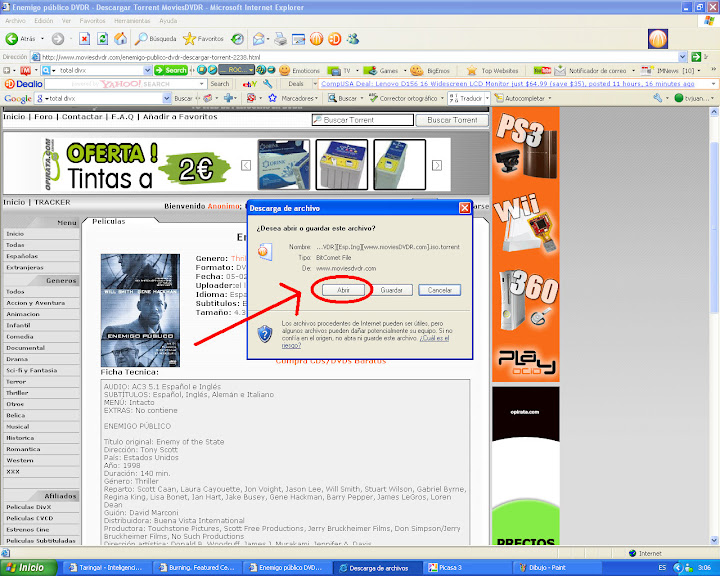Image resolution: width=720 pixels, height=576 pixels.
Task: Open Edición menu
Action: [44, 21]
